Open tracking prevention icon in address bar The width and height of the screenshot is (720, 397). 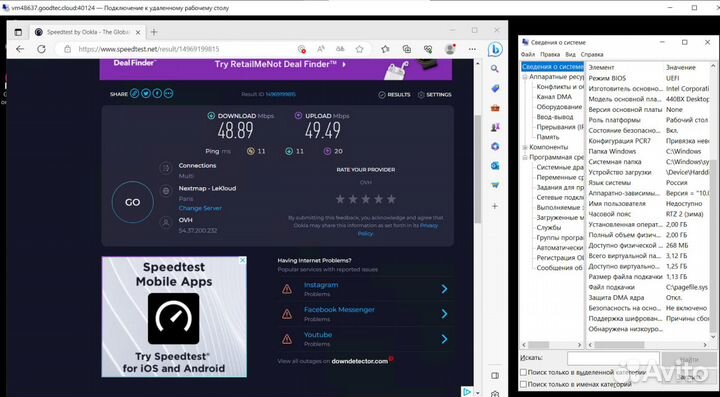[x=302, y=49]
